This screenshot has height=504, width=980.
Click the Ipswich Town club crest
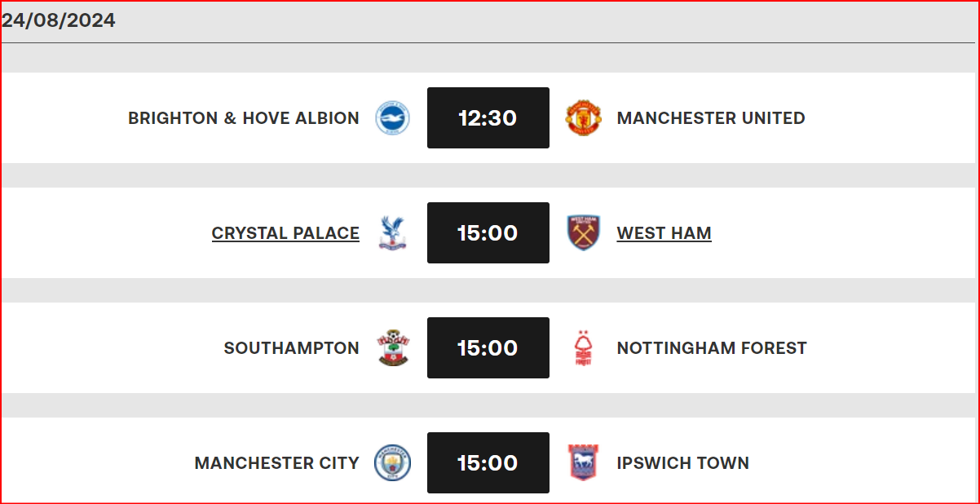point(584,463)
